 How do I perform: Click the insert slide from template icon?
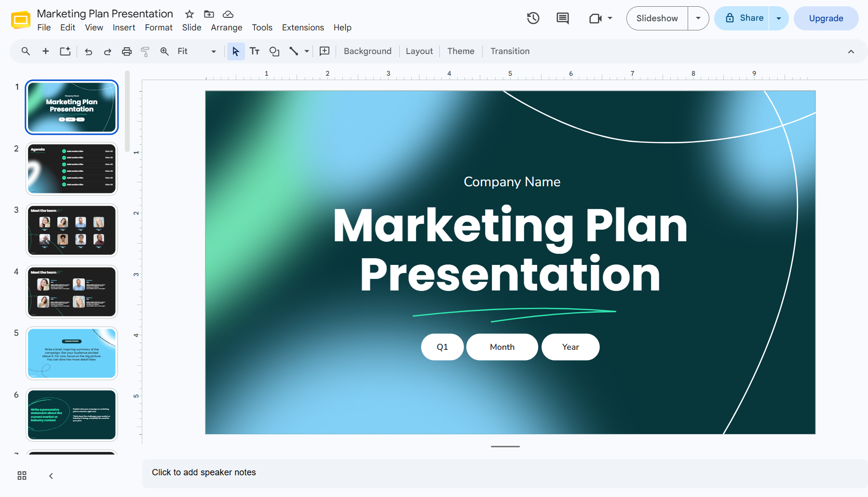pyautogui.click(x=65, y=51)
